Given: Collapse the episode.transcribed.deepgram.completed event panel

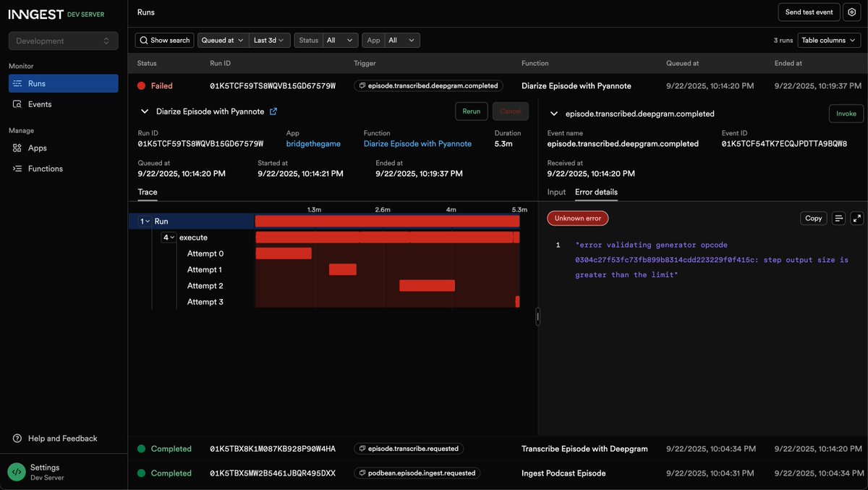Looking at the screenshot, I should [x=554, y=114].
